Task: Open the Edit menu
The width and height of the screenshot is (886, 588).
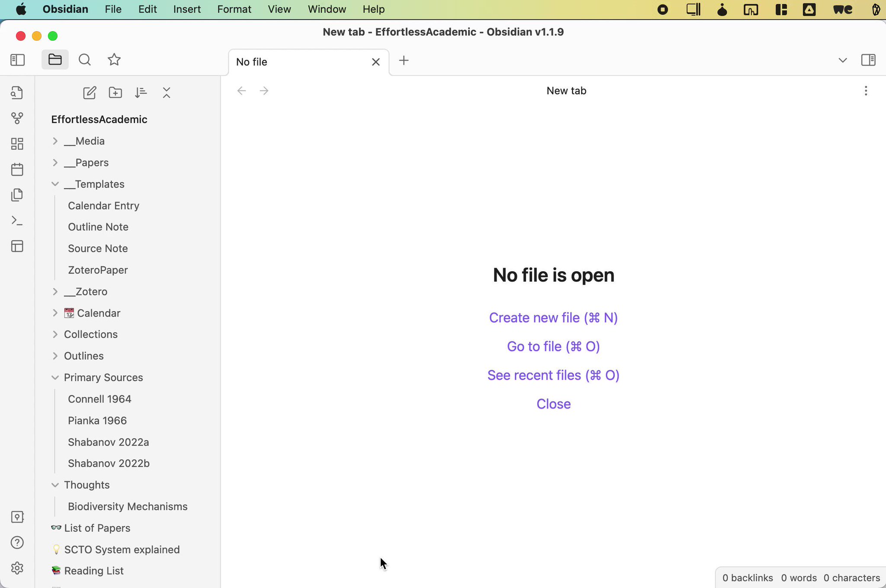Action: coord(148,9)
